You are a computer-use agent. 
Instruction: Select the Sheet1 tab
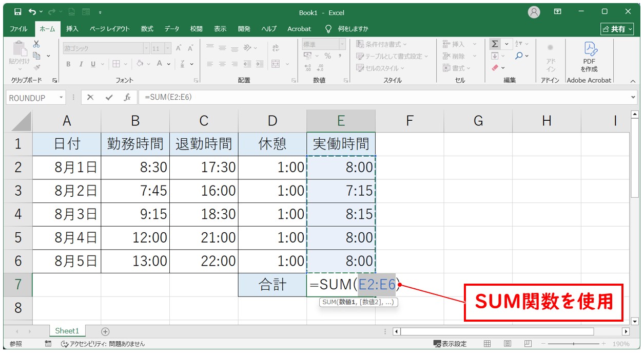coord(67,331)
